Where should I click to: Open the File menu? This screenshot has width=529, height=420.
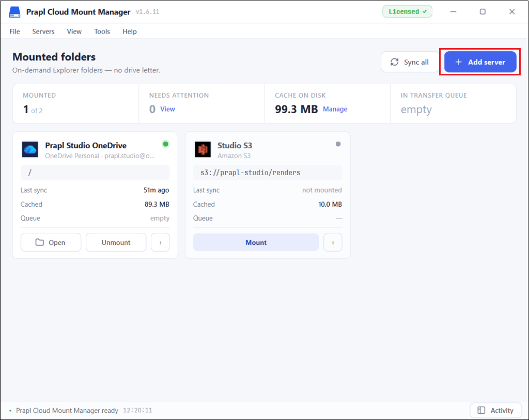point(15,32)
